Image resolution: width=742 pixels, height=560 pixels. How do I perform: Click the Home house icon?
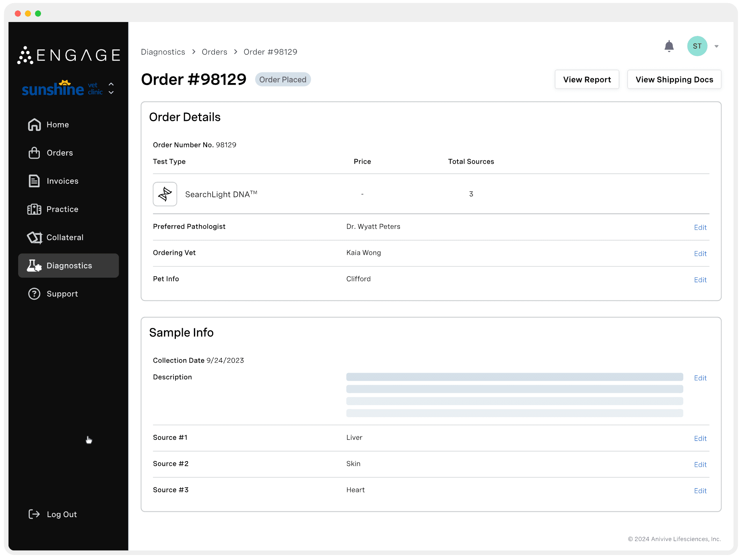click(x=34, y=125)
